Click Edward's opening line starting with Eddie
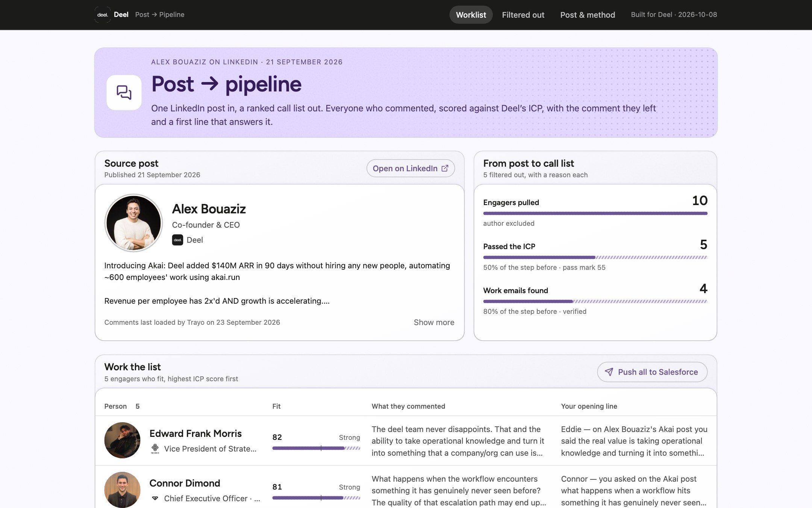 click(x=634, y=441)
